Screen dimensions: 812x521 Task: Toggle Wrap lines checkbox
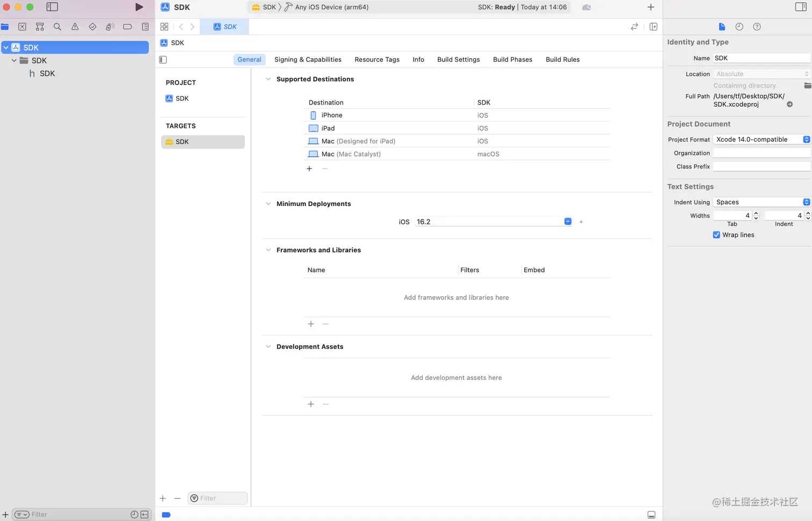click(716, 234)
